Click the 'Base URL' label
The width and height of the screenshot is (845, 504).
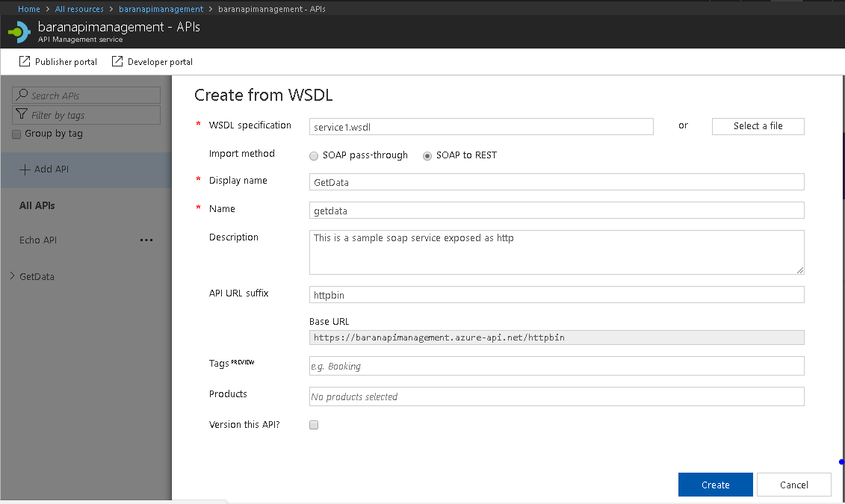[329, 322]
